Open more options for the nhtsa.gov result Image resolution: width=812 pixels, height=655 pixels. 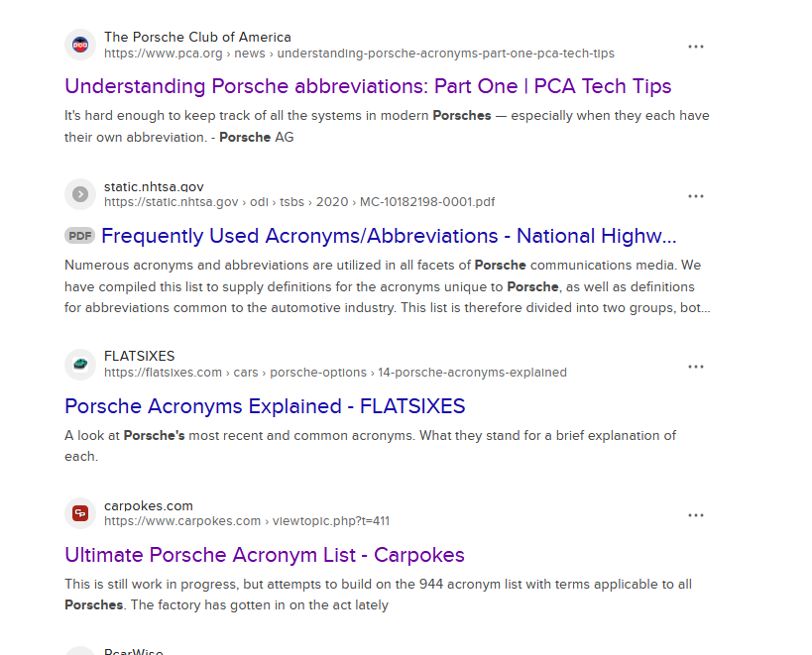(x=695, y=196)
